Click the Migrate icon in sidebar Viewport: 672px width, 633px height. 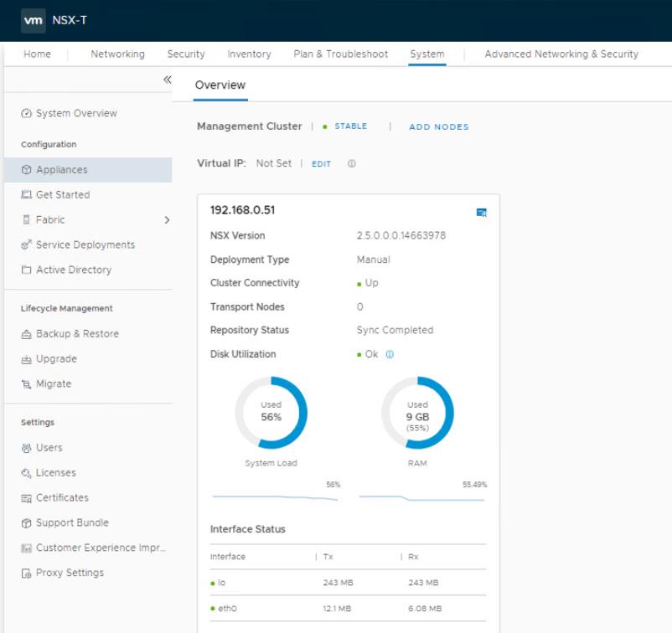pyautogui.click(x=26, y=384)
